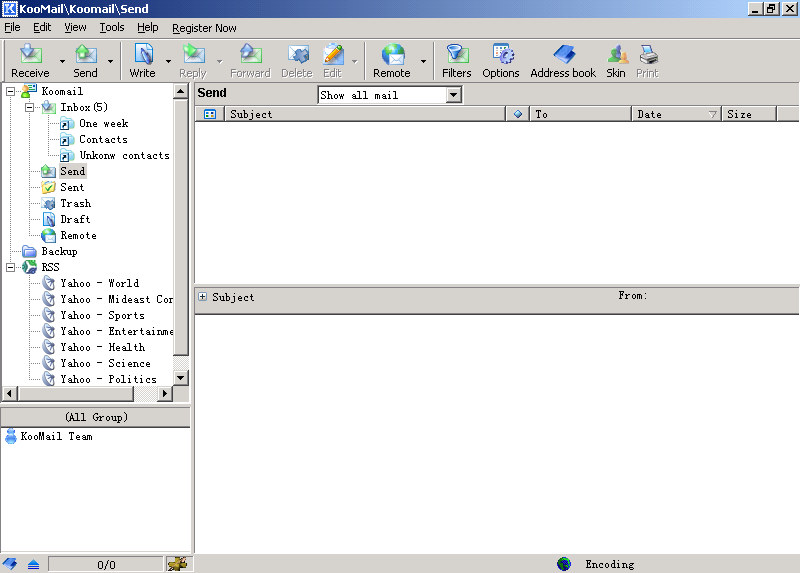800x573 pixels.
Task: Open the Sent folder
Action: point(72,187)
